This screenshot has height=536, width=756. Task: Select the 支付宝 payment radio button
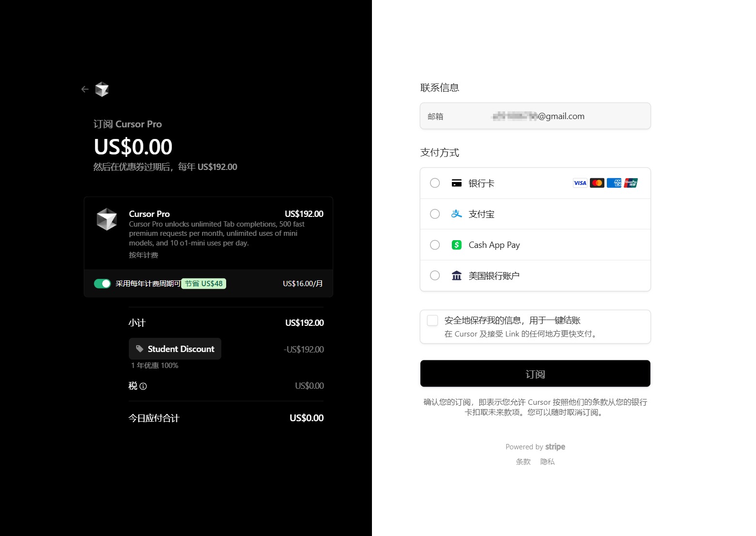[x=435, y=214]
